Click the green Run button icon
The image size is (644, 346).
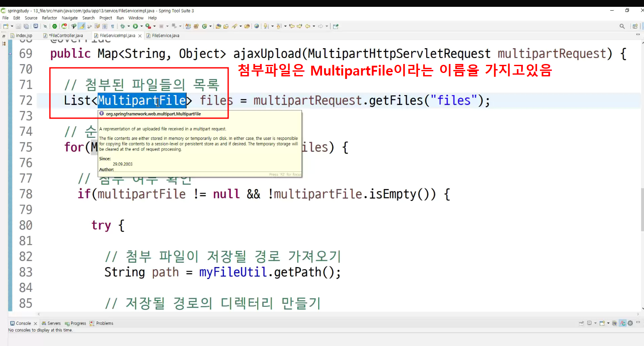[135, 26]
